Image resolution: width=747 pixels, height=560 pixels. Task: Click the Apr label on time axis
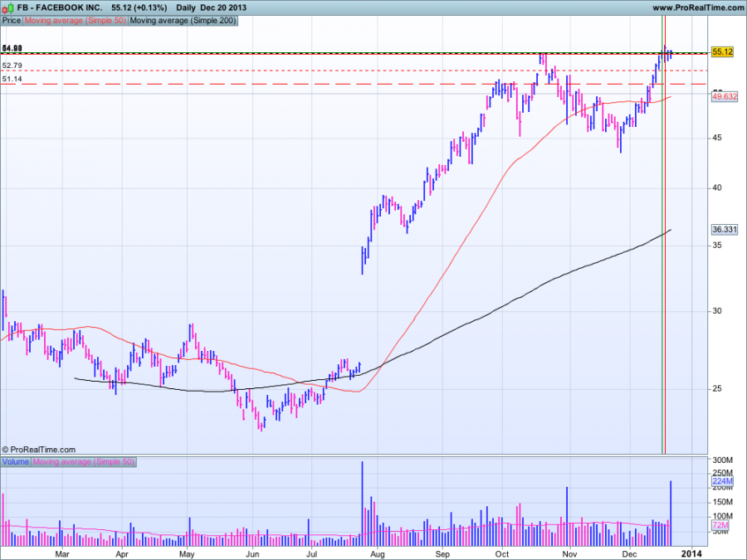pos(123,554)
